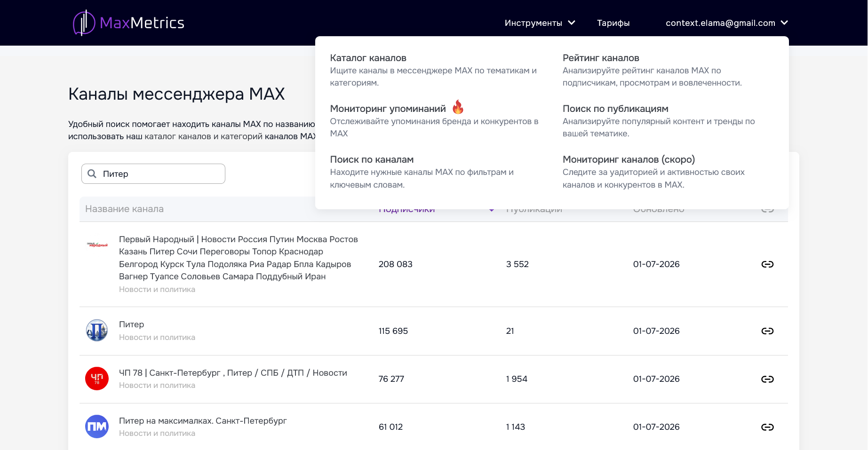
Task: Open ЧП 78 | Санкт-Петербург channel
Action: coord(233,373)
